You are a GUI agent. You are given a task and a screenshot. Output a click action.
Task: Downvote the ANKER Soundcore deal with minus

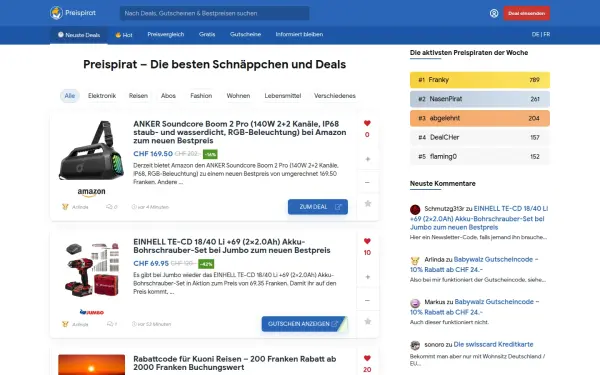367,182
